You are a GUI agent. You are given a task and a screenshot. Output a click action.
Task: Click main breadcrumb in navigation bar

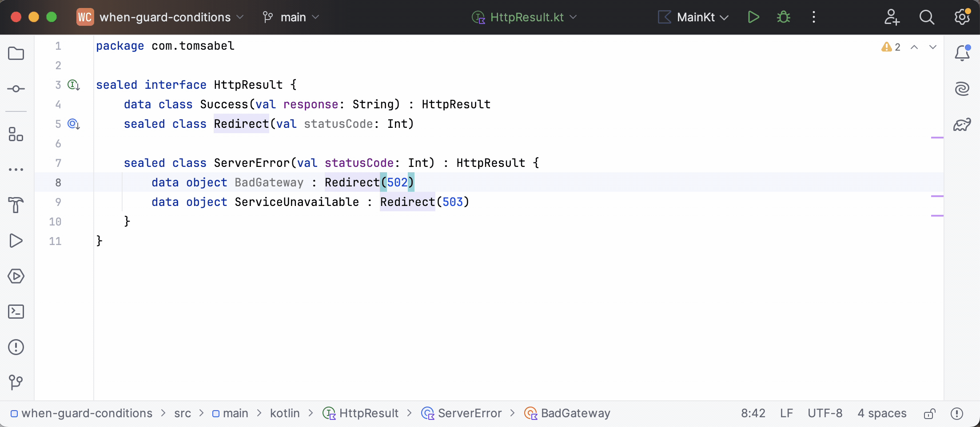tap(230, 413)
